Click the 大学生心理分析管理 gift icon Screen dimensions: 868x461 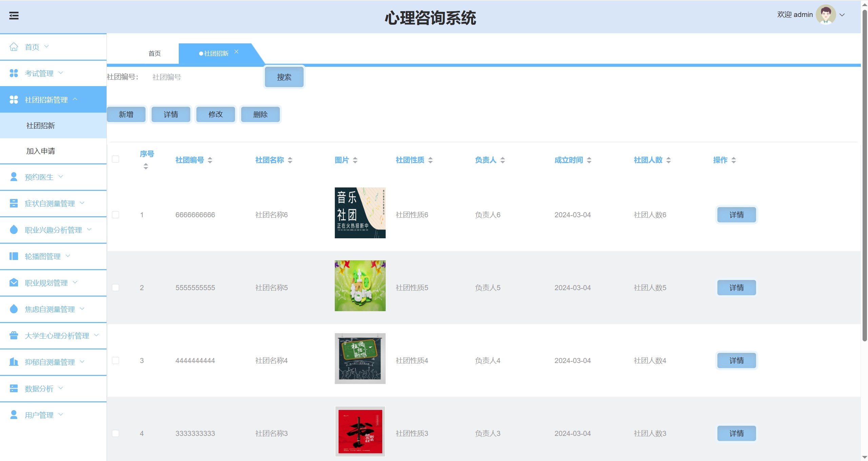coord(14,336)
